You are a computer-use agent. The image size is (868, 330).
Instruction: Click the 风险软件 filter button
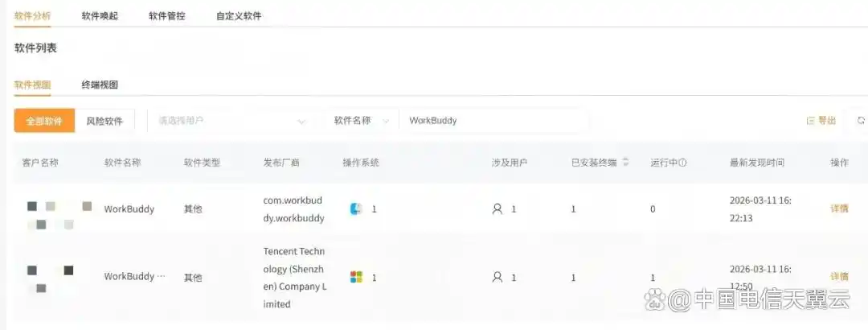pyautogui.click(x=104, y=121)
